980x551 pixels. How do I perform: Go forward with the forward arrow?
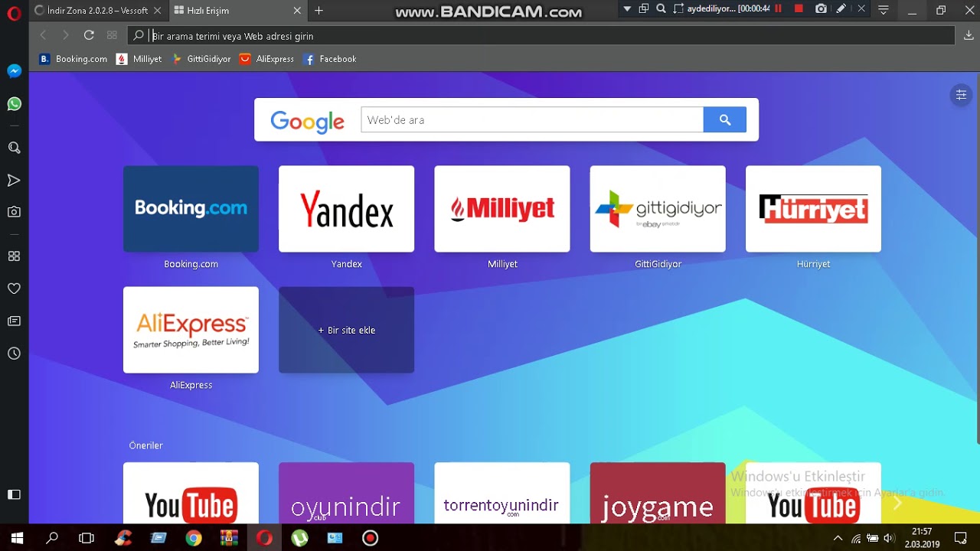pos(66,35)
